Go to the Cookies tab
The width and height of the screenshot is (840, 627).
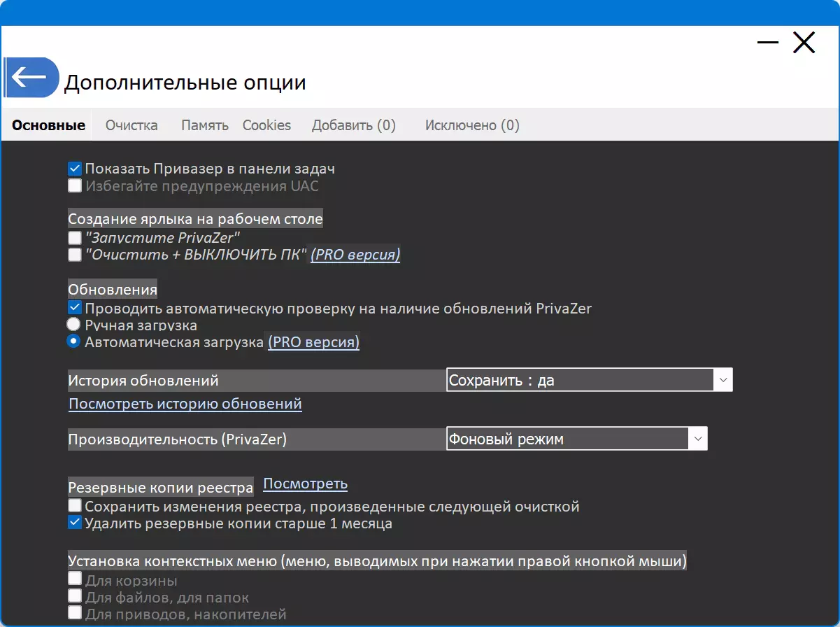[266, 126]
